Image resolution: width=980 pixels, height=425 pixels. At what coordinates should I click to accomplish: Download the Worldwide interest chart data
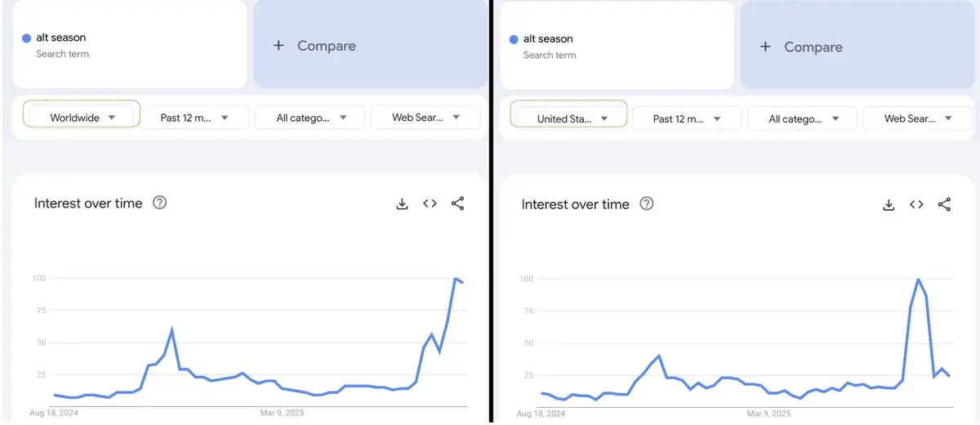[x=402, y=204]
